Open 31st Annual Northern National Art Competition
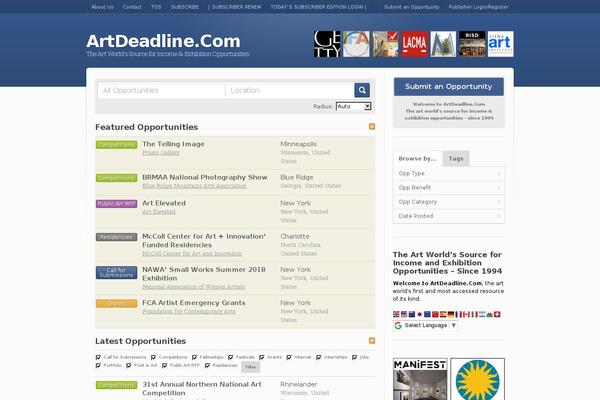The width and height of the screenshot is (600, 400). point(202,388)
